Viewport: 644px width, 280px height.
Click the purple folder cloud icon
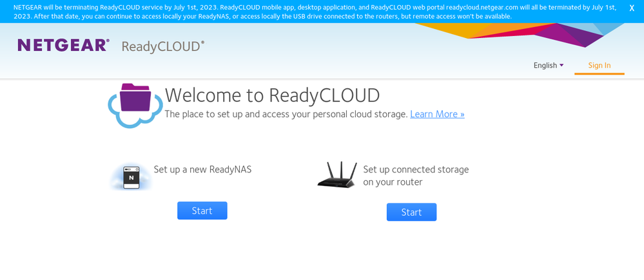(134, 104)
